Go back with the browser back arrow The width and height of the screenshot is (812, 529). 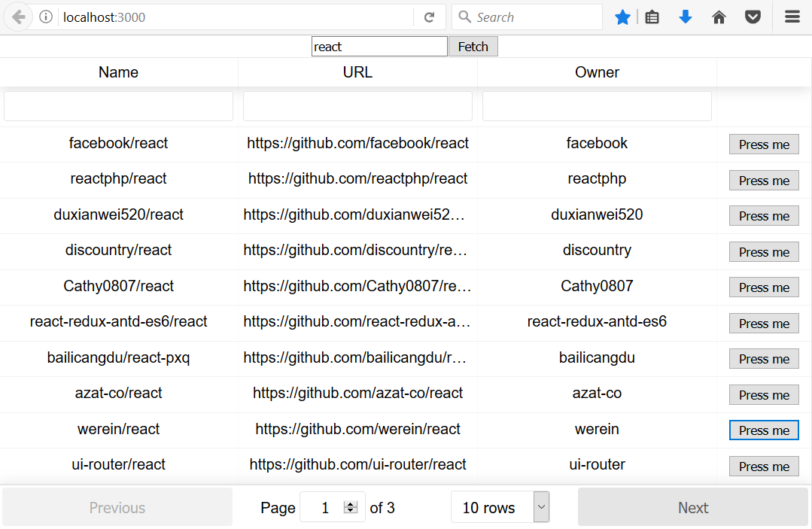(x=18, y=17)
